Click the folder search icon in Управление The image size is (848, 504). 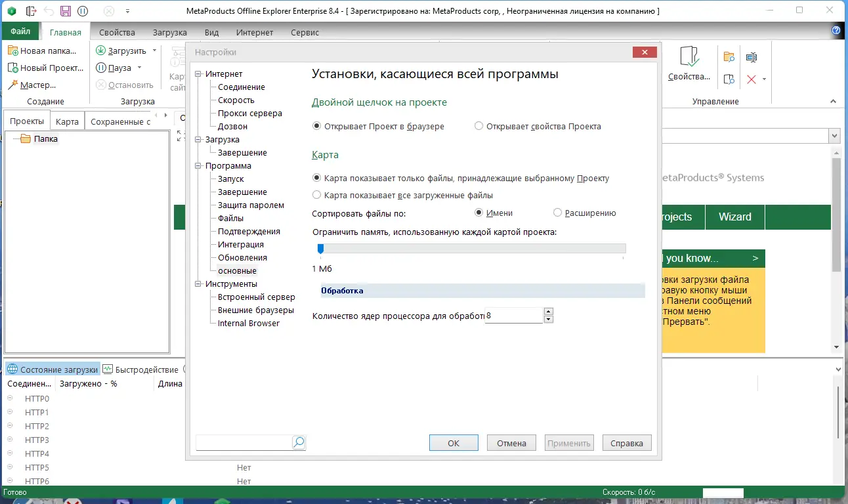coord(729,57)
